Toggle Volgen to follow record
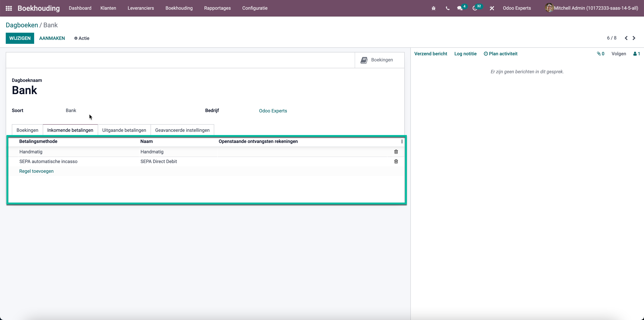This screenshot has height=320, width=644. click(618, 54)
